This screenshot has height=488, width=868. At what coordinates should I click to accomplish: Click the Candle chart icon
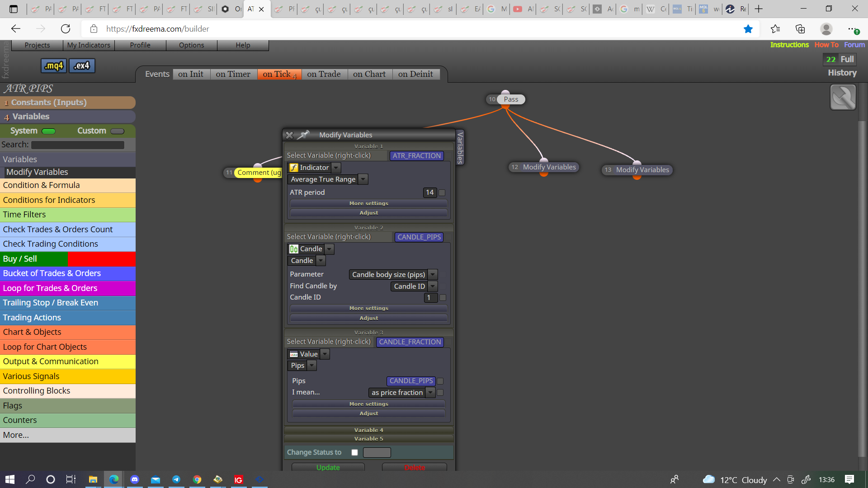294,249
